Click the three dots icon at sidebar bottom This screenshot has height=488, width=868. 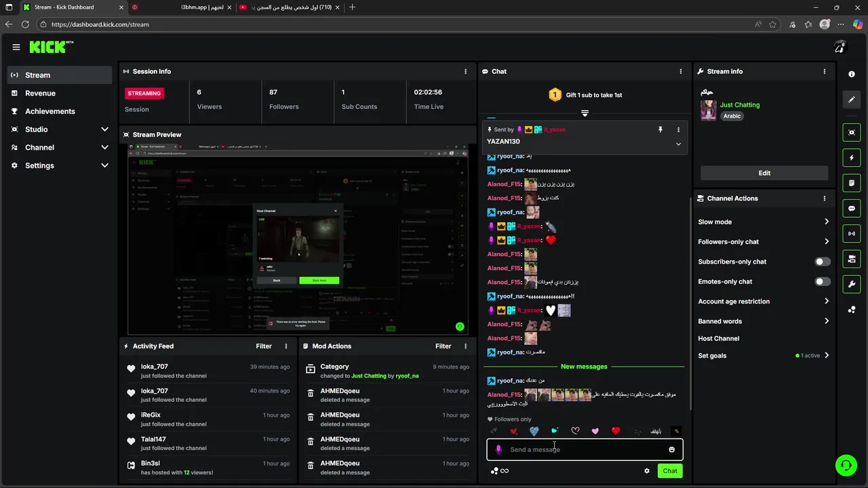(852, 310)
